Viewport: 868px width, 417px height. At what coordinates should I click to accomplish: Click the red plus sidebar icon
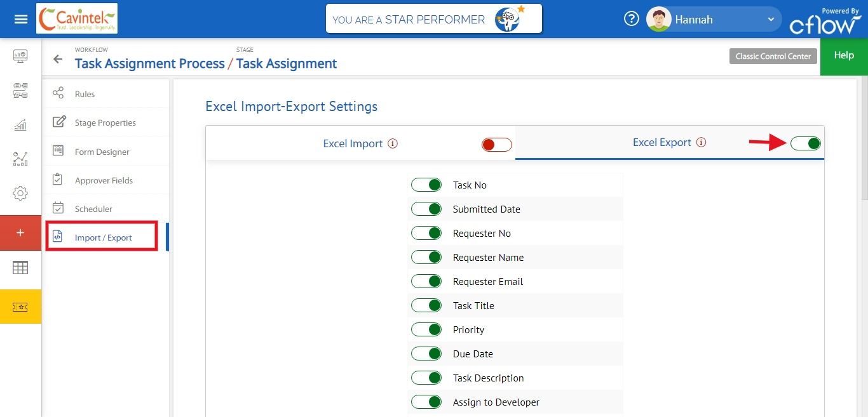pyautogui.click(x=20, y=233)
